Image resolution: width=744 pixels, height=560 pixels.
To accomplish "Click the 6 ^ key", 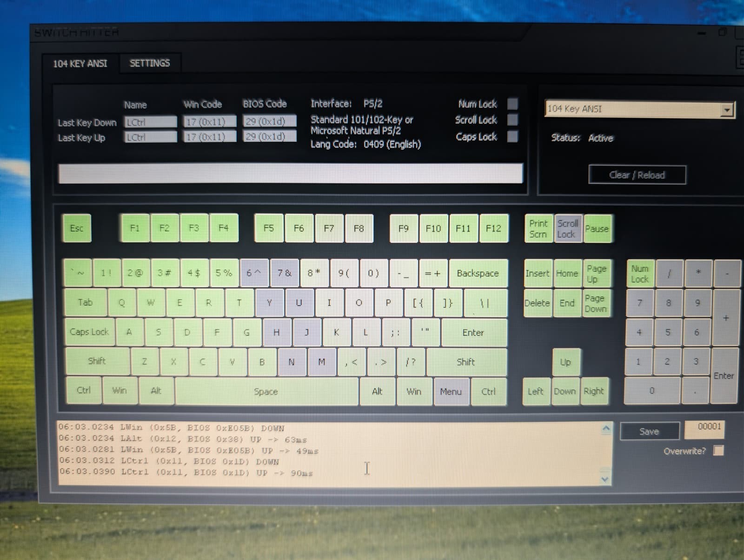I will coord(254,273).
